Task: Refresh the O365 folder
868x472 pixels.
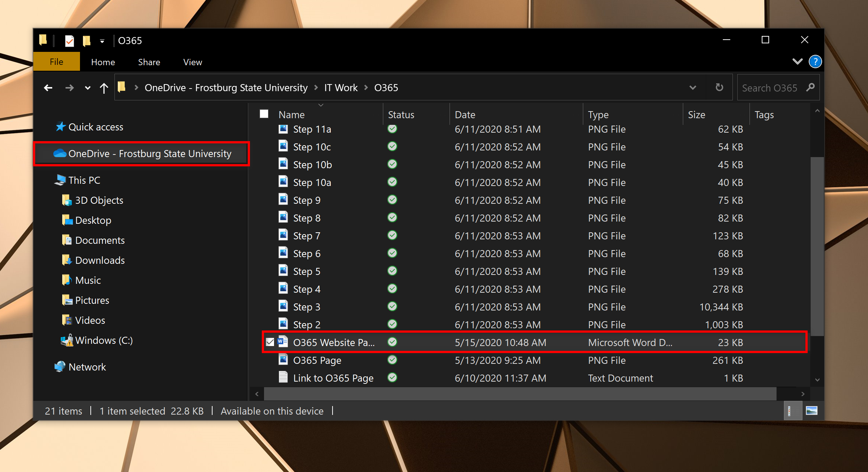Action: 719,87
